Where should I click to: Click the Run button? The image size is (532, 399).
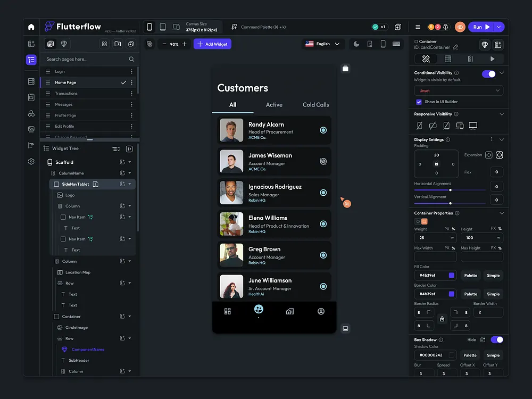click(478, 27)
